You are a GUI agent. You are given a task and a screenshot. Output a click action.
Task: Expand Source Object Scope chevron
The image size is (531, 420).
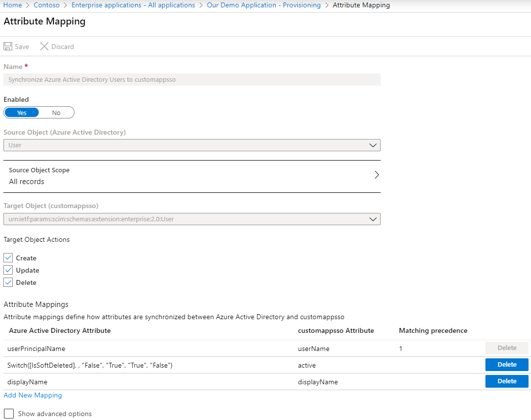click(x=376, y=175)
